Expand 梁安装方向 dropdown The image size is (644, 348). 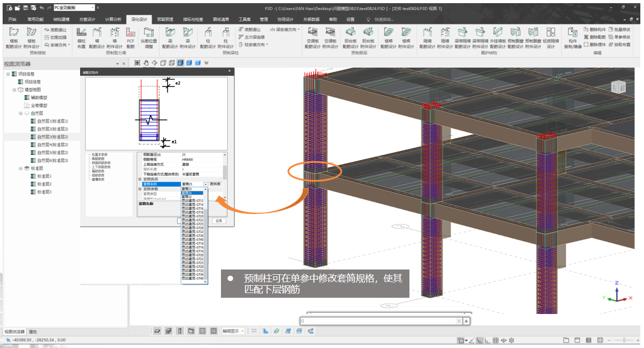pos(298,30)
